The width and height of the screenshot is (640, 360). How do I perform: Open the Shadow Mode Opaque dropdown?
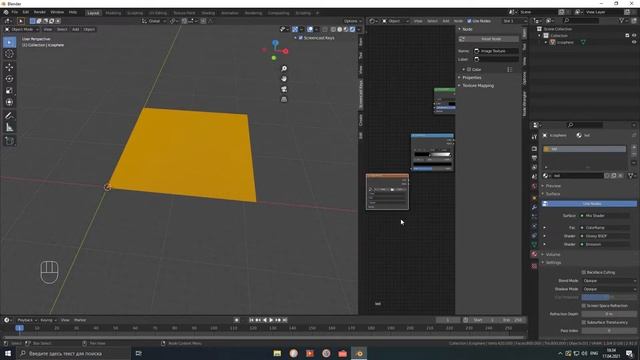pyautogui.click(x=609, y=289)
